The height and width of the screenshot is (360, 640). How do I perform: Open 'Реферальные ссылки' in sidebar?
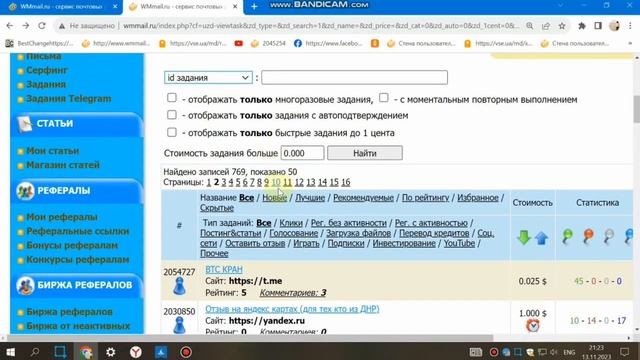[x=78, y=231]
